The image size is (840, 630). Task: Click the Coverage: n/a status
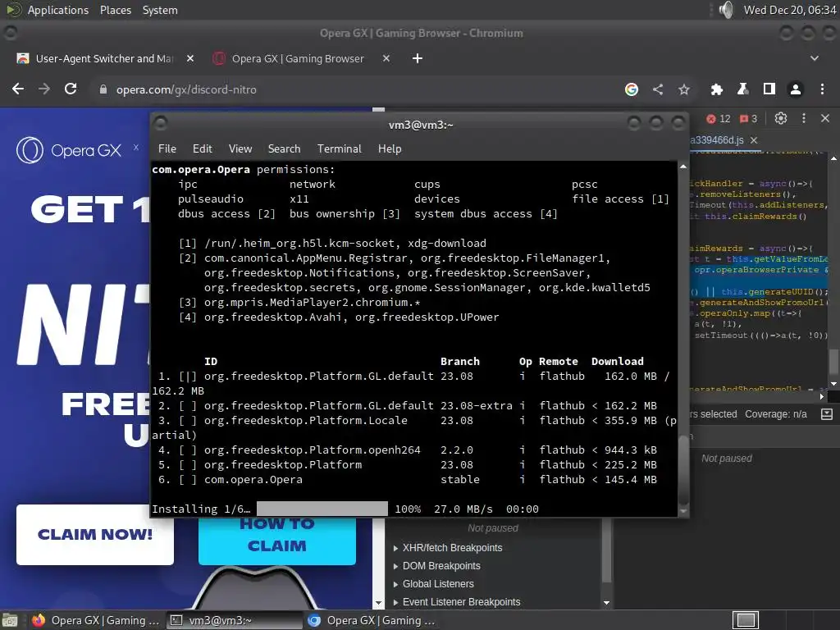[776, 414]
